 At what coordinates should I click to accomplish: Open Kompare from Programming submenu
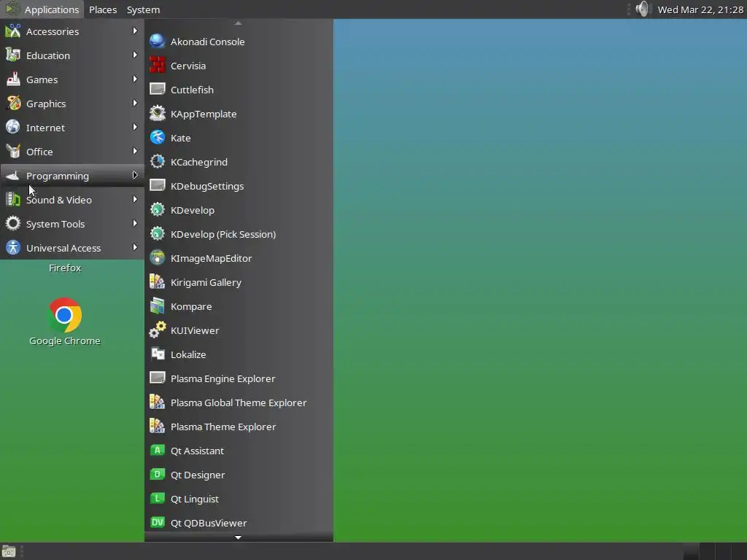point(239,306)
